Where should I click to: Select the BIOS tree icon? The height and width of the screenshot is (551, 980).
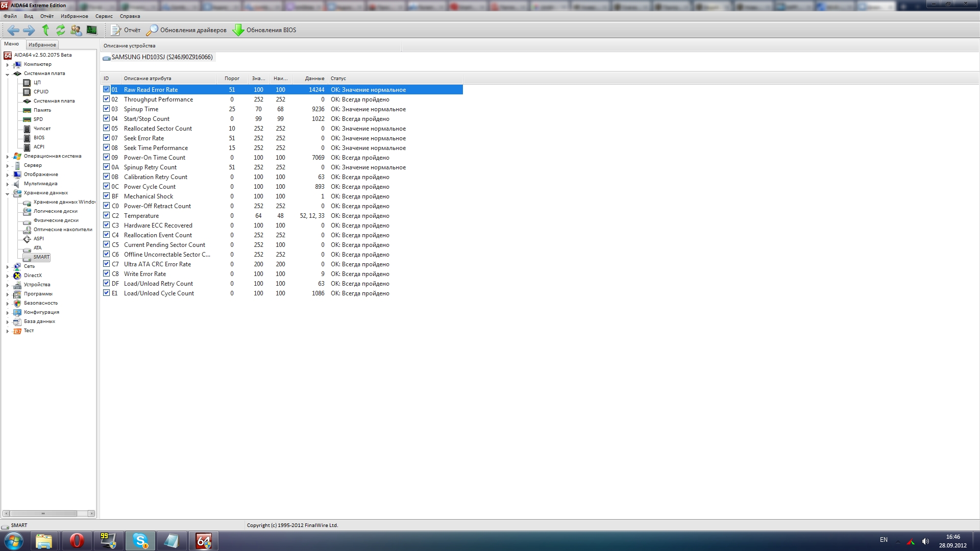click(27, 138)
